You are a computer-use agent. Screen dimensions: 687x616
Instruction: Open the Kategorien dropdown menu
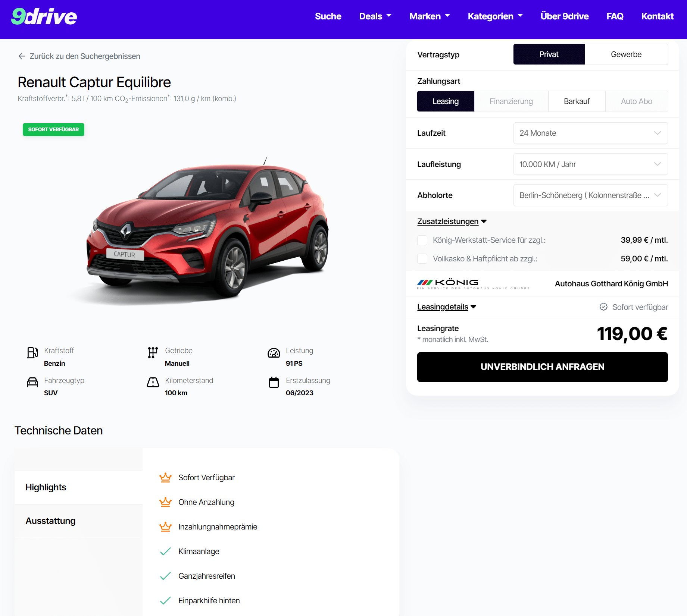[x=495, y=16]
